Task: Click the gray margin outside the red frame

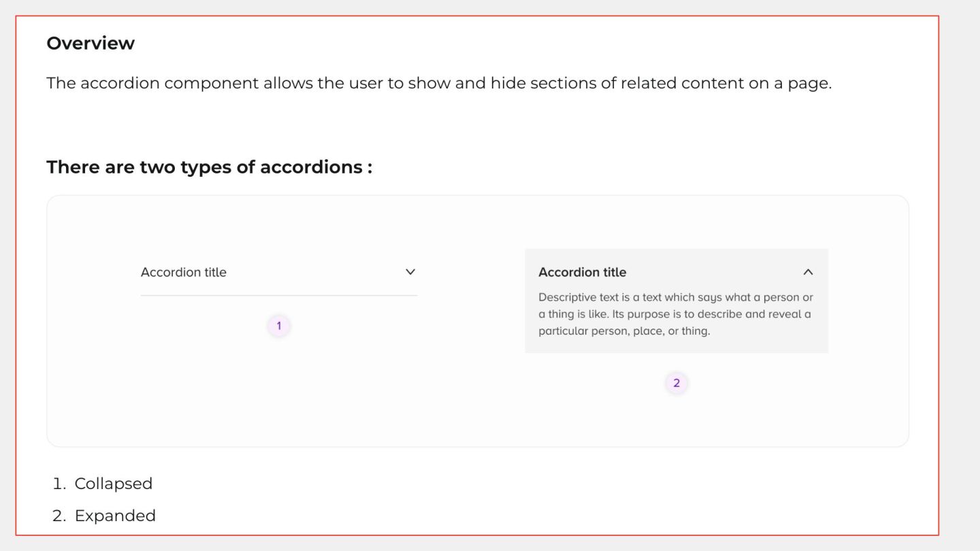Action: 960,272
